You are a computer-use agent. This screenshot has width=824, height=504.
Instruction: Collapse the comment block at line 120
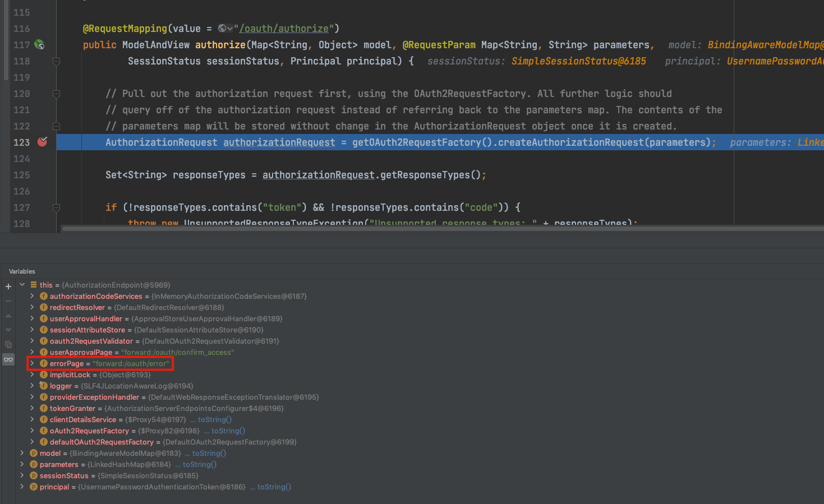(56, 94)
